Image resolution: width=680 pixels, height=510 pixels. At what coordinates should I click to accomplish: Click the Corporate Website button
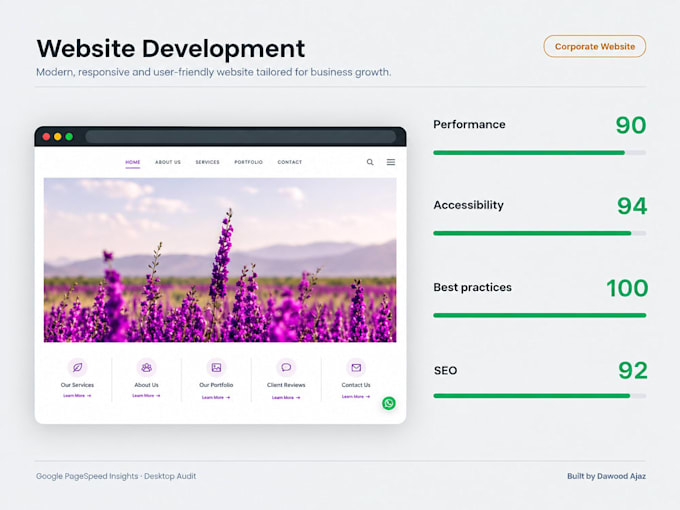pos(595,46)
